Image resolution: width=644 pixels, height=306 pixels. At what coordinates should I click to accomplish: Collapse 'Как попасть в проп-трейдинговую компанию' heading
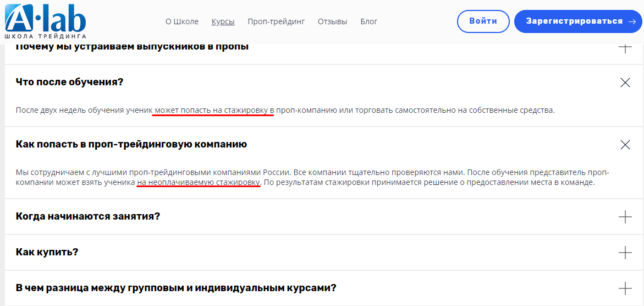pos(131,144)
